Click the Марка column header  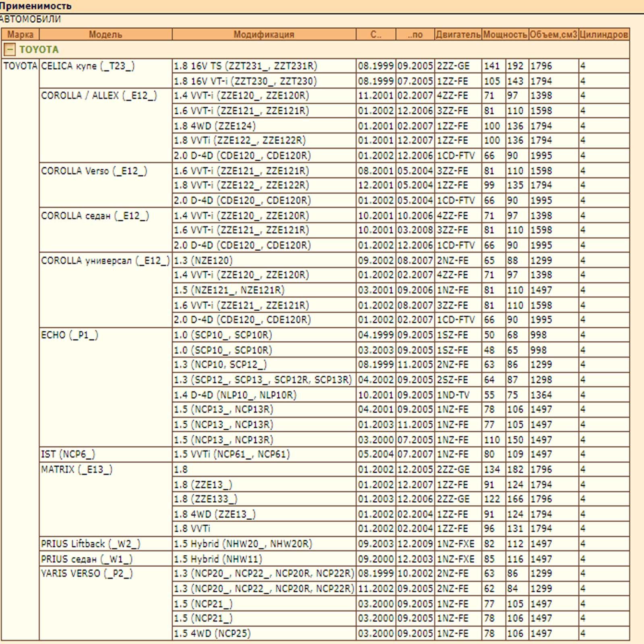click(20, 35)
